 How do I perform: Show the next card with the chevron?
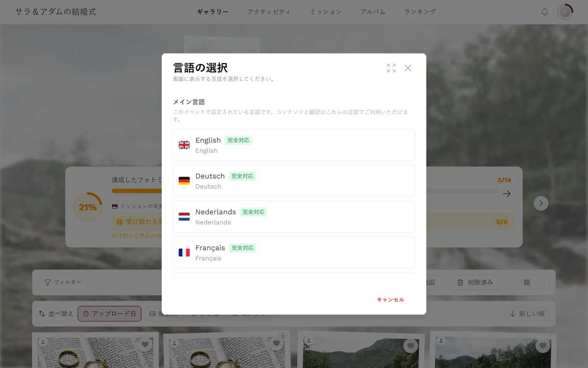point(541,203)
